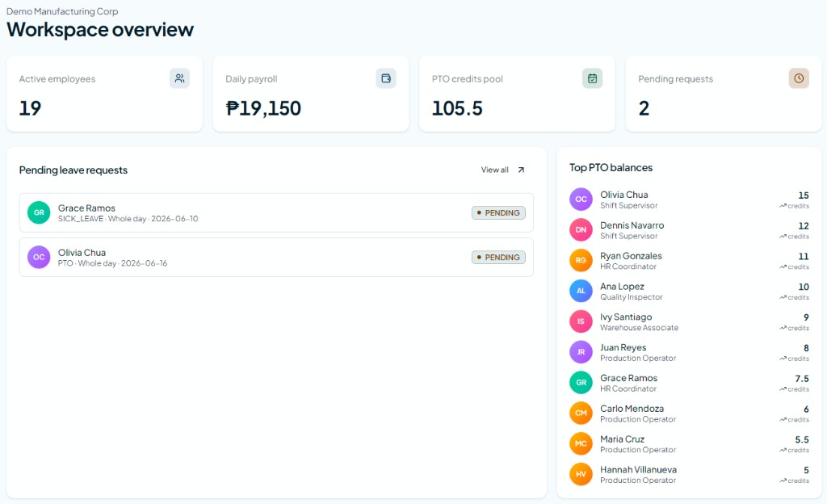Click the MC avatar for Maria Cruz

581,444
